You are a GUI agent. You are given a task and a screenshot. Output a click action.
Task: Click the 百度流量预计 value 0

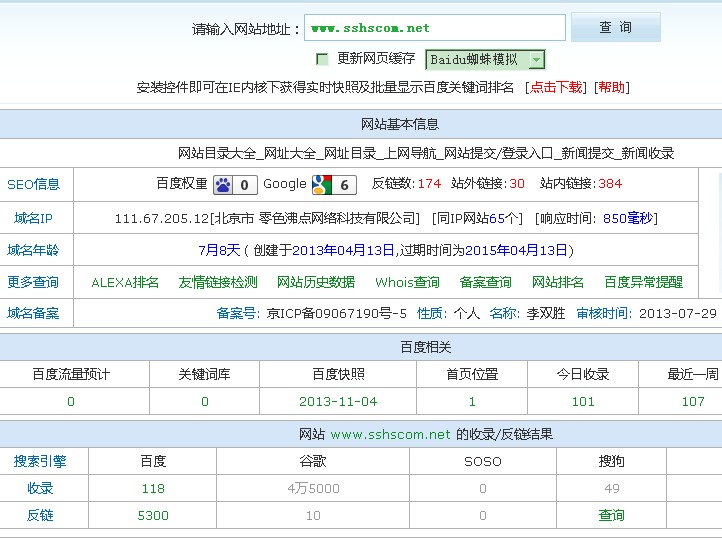click(71, 402)
